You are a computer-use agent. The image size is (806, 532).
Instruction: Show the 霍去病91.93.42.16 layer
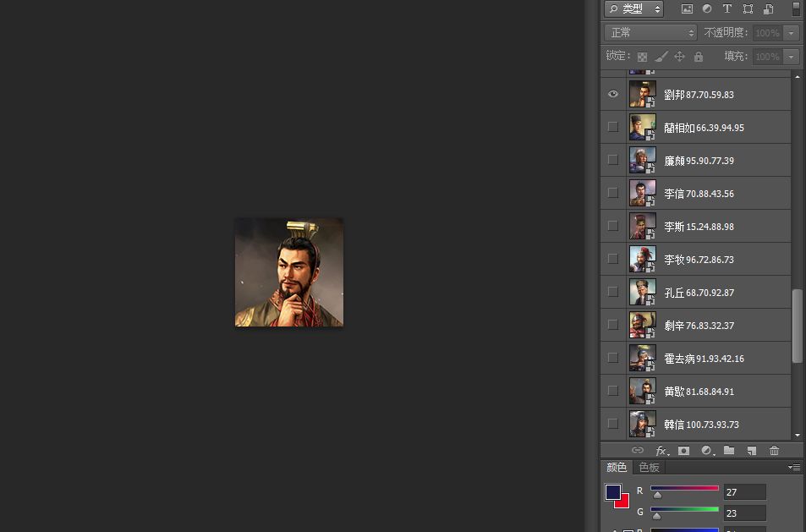612,358
